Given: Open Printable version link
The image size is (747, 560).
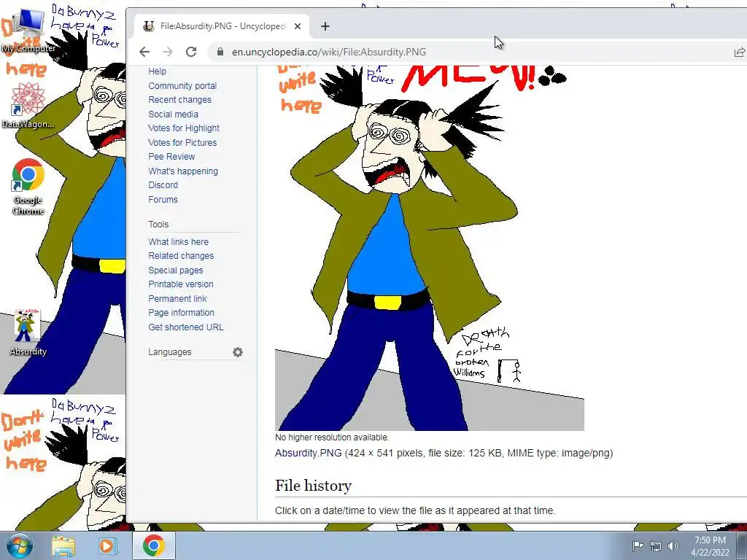Looking at the screenshot, I should point(181,284).
